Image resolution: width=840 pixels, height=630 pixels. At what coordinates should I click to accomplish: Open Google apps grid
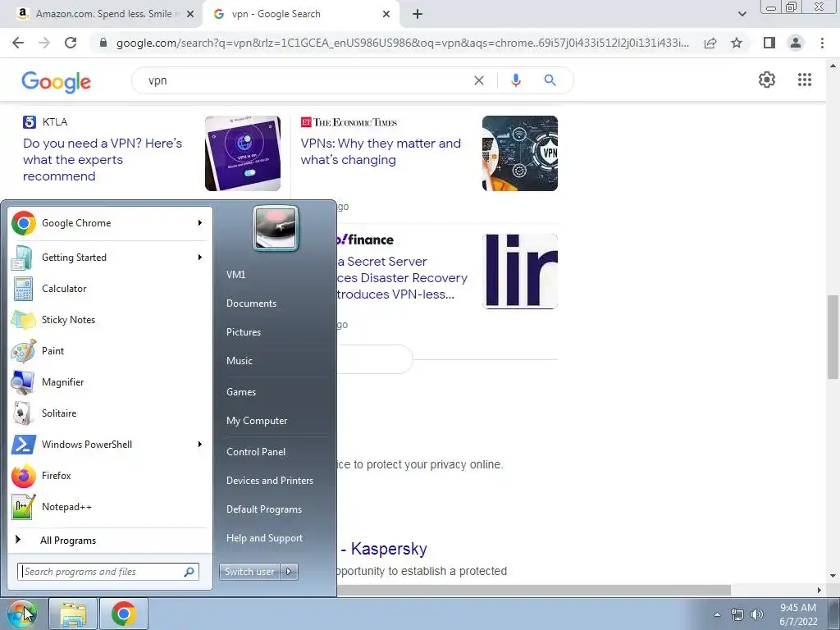(805, 80)
